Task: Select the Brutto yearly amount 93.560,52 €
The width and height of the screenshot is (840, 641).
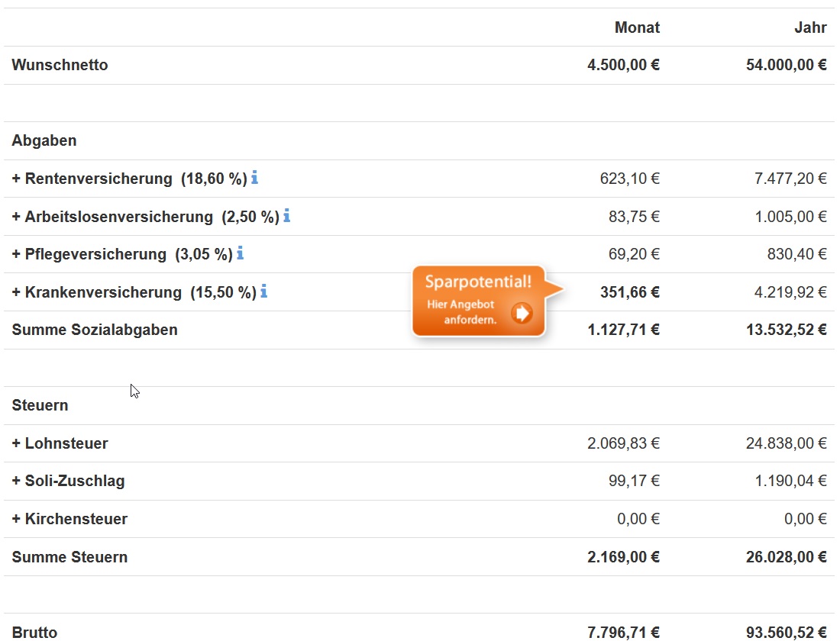Action: coord(786,633)
